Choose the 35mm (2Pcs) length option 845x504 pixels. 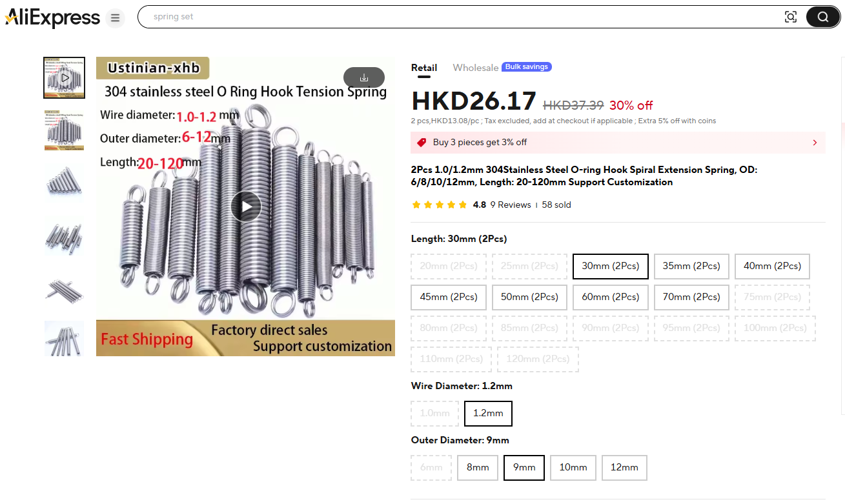(x=691, y=266)
